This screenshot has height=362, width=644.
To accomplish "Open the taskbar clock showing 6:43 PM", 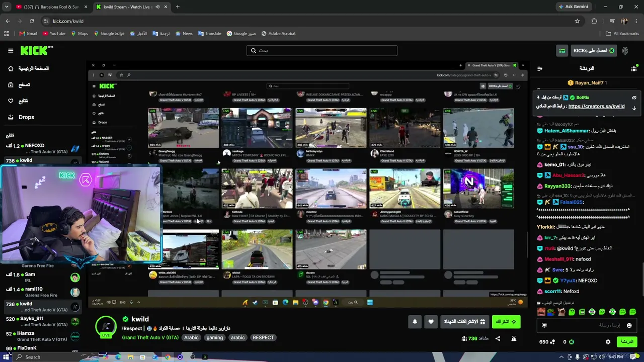I will (x=616, y=357).
